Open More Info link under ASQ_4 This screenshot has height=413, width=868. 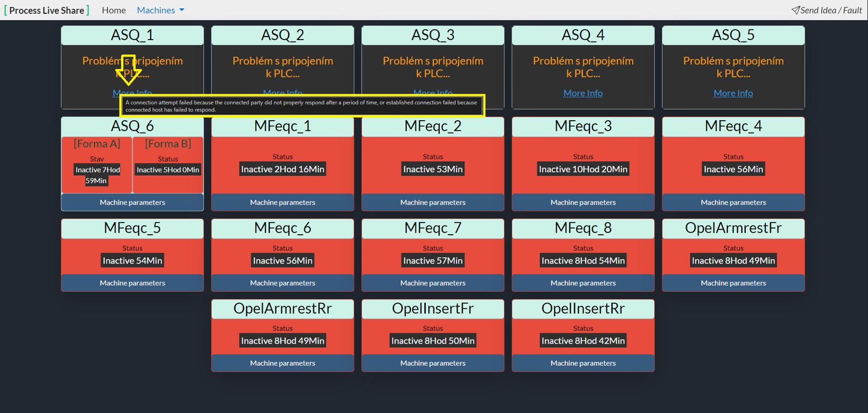click(583, 93)
